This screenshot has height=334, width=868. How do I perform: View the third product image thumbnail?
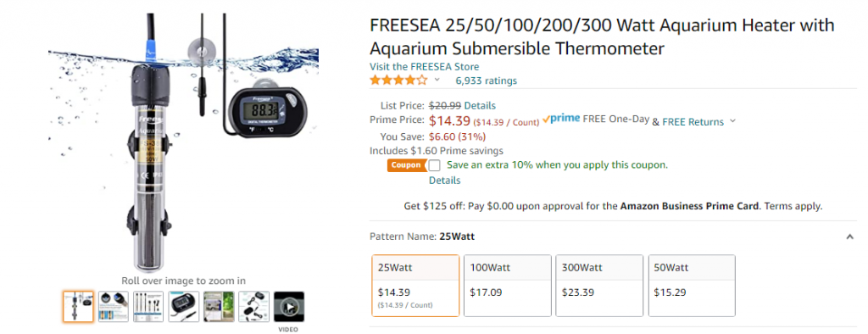(x=148, y=307)
